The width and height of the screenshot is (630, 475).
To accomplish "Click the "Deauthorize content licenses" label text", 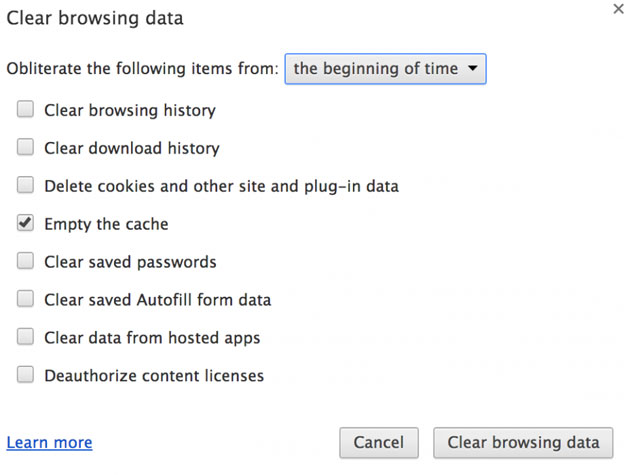I will coord(154,376).
